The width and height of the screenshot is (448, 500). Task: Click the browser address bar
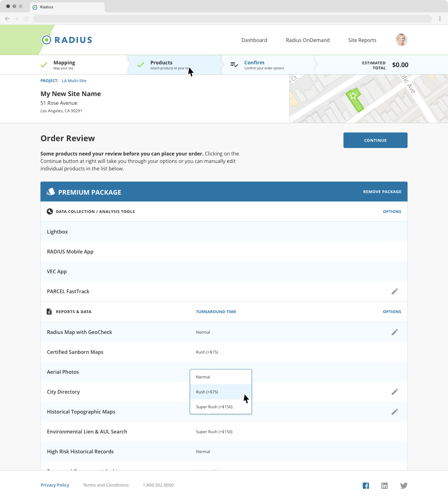(x=232, y=19)
